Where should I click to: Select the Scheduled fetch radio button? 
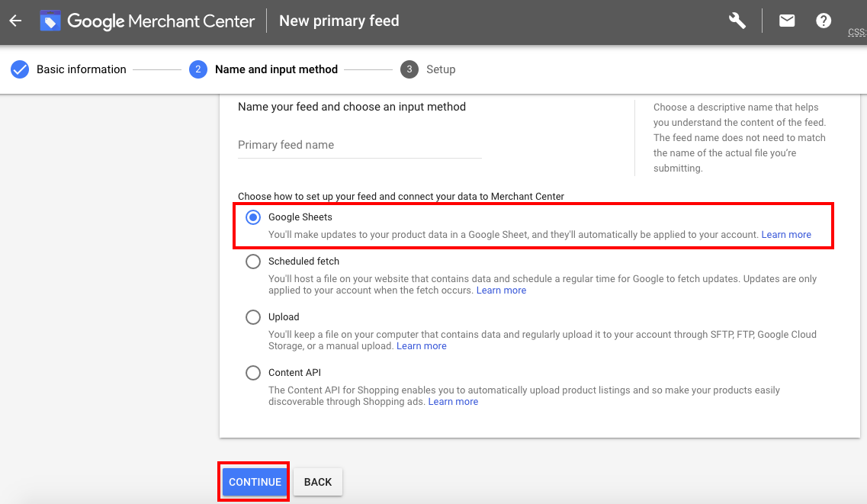[253, 262]
